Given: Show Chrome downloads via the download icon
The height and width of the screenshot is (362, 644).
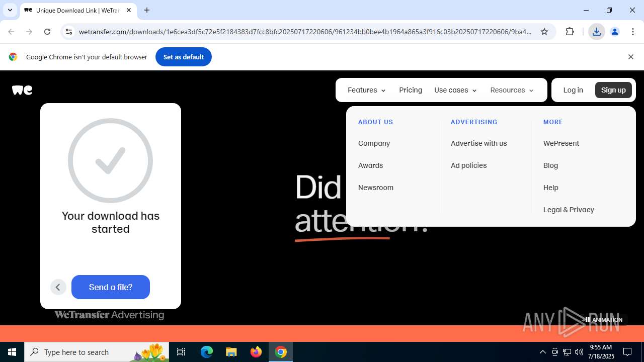Looking at the screenshot, I should coord(597,32).
